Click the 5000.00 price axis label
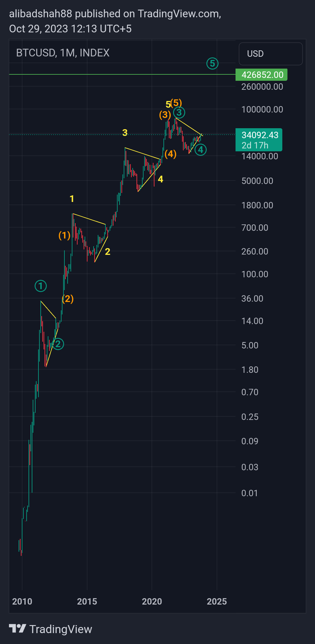Viewport: 315px width, 644px height. coord(257,181)
